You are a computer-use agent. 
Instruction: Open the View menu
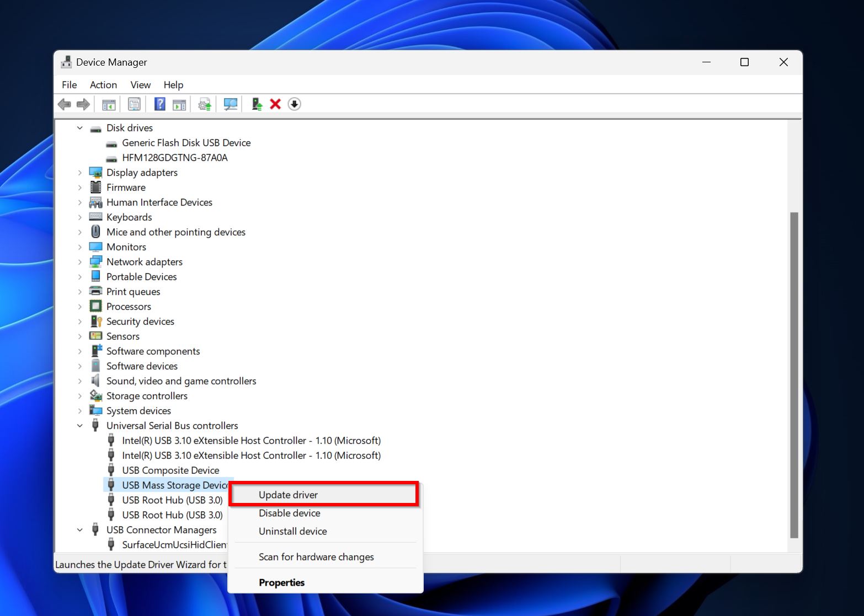141,85
